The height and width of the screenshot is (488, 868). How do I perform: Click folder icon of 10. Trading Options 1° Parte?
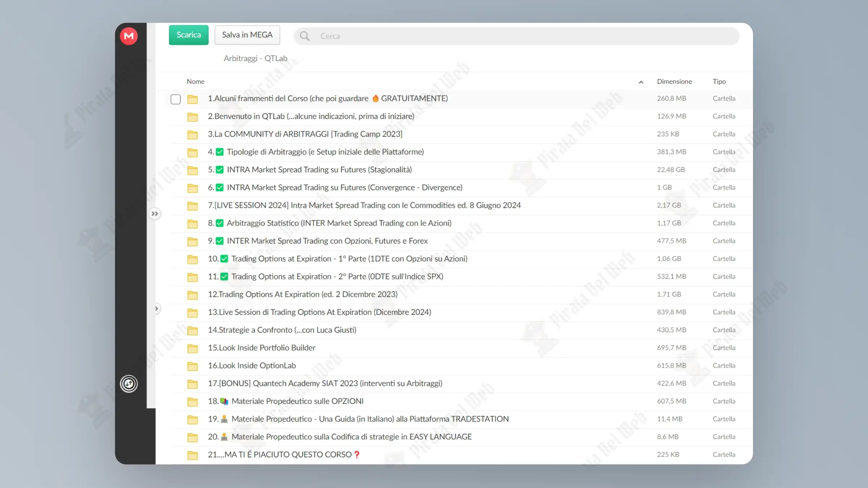click(x=192, y=259)
